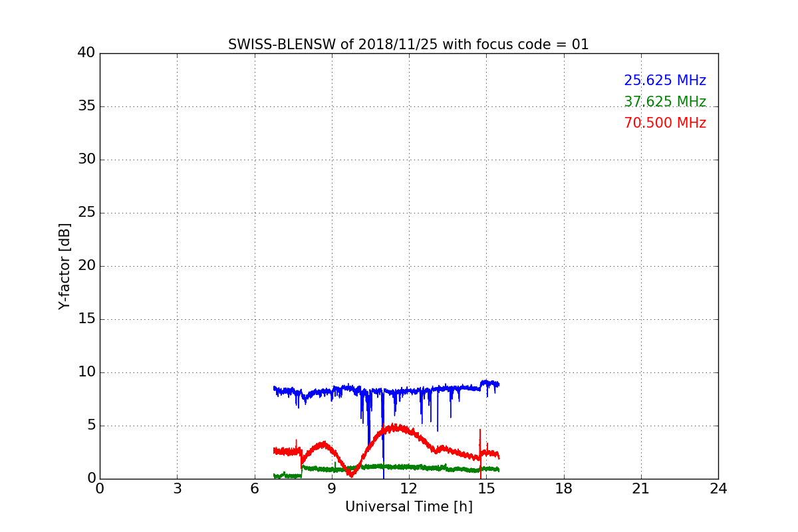The width and height of the screenshot is (798, 532).
Task: Click x-axis tick value 6
Action: (254, 489)
